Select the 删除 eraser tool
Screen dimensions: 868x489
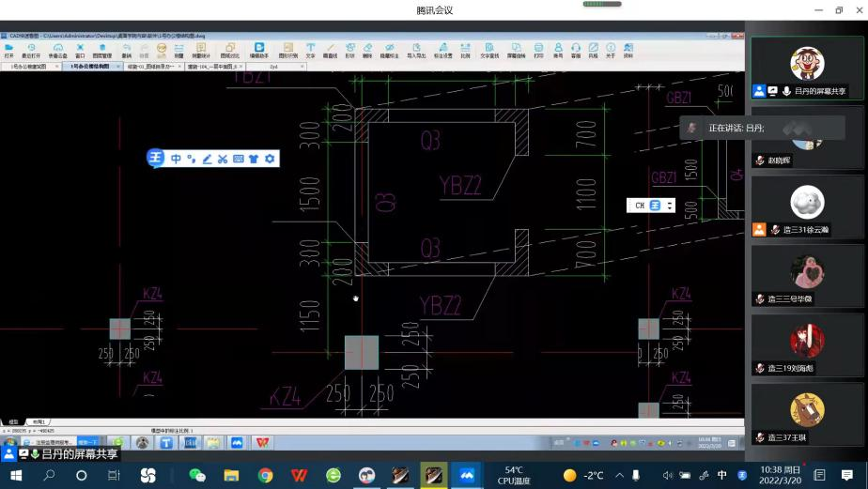click(367, 51)
